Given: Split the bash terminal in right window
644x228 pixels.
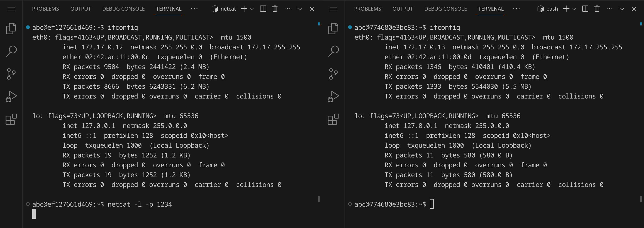Looking at the screenshot, I should [585, 9].
